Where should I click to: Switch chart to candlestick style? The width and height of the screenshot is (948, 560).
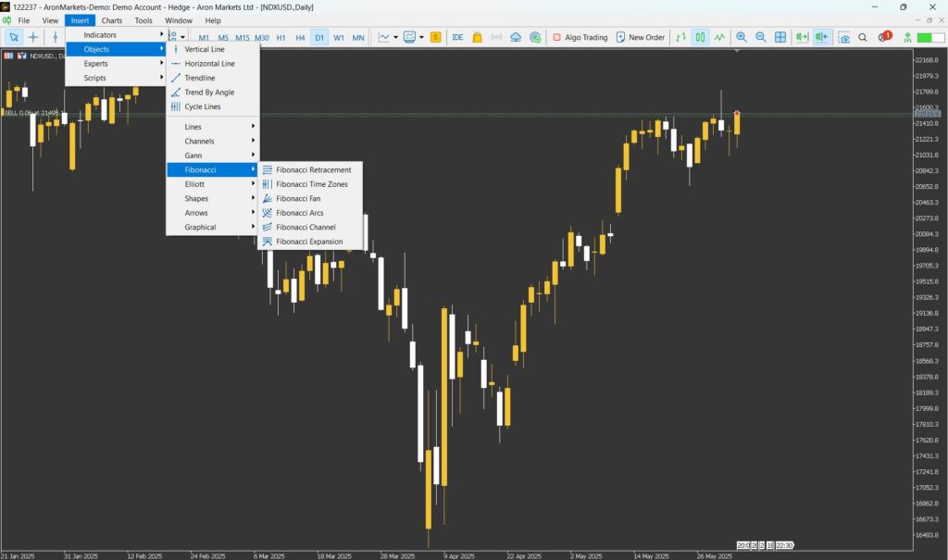(700, 37)
